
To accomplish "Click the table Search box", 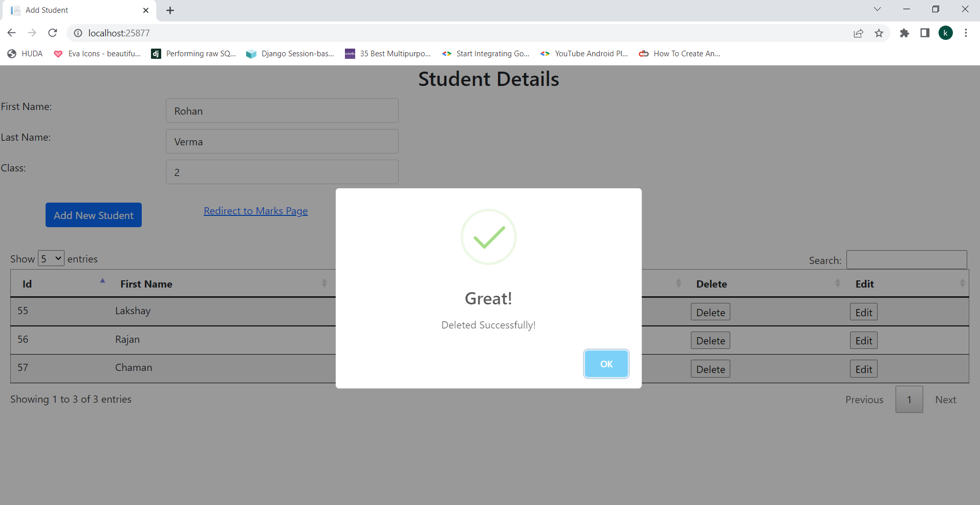I will tap(906, 259).
